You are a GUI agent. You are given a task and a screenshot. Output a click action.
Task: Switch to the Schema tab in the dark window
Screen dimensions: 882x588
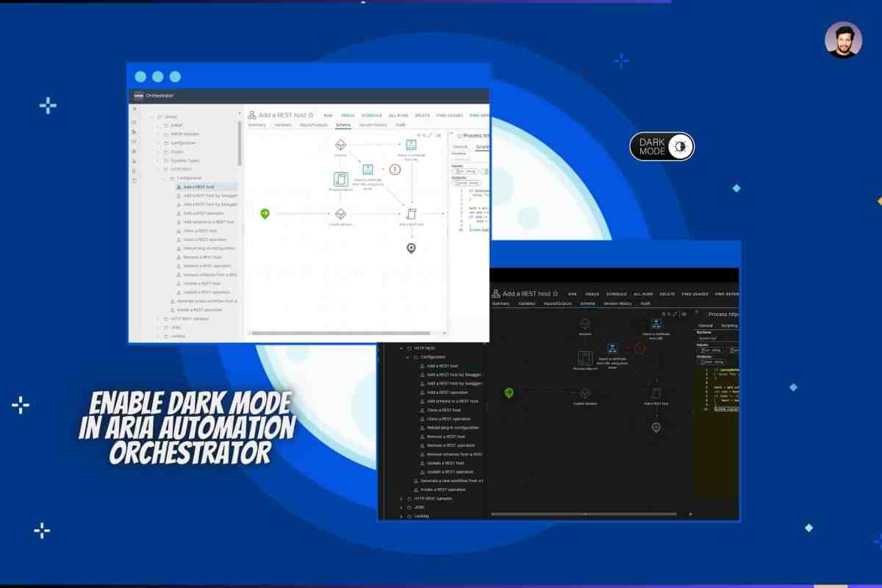pyautogui.click(x=587, y=304)
